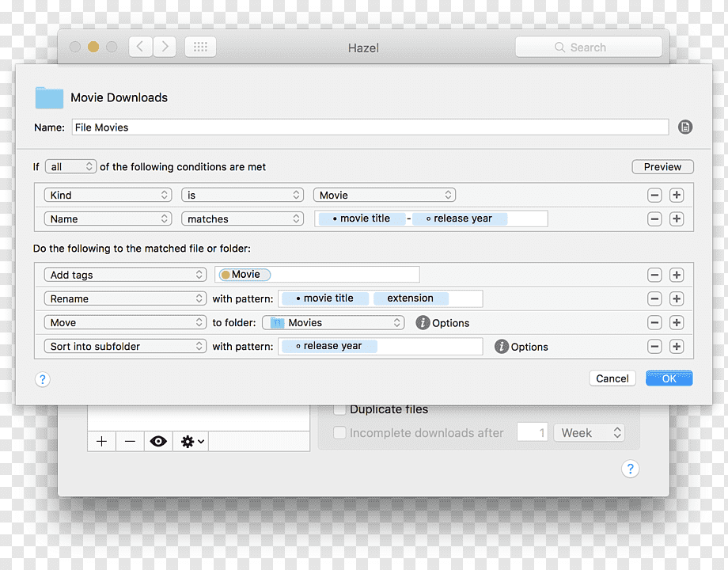Open the Add tags action dropdown
Image resolution: width=728 pixels, height=570 pixels.
tap(125, 275)
